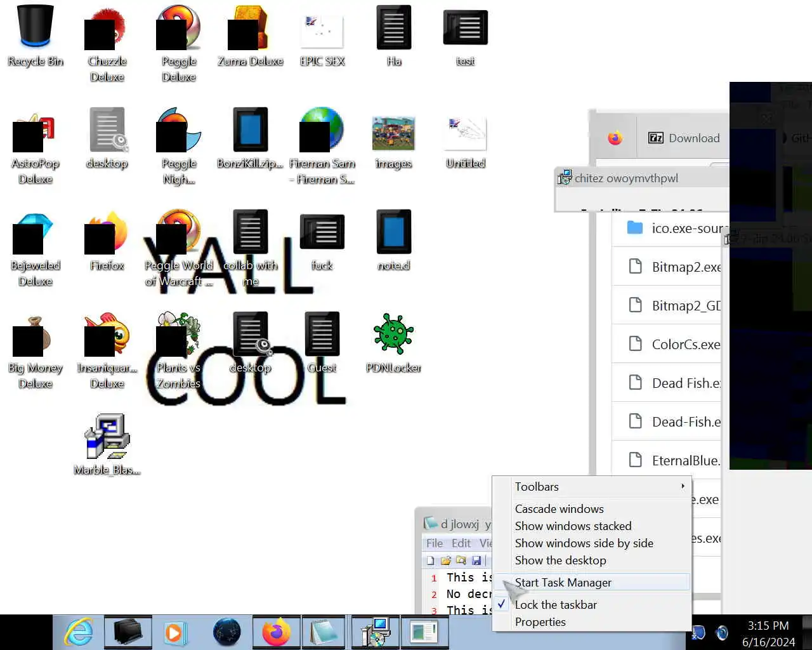Open the Bitmap2.exe file link
The height and width of the screenshot is (650, 812).
[x=686, y=267]
